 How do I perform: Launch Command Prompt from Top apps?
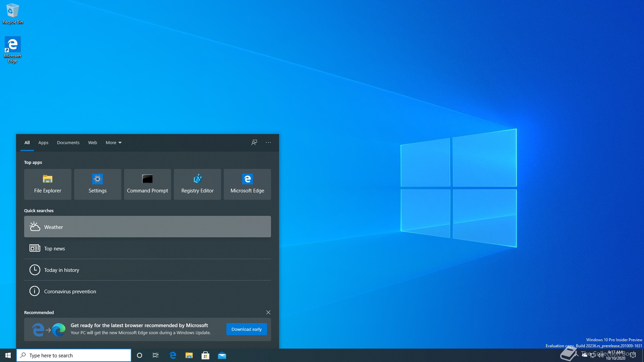[x=148, y=184]
